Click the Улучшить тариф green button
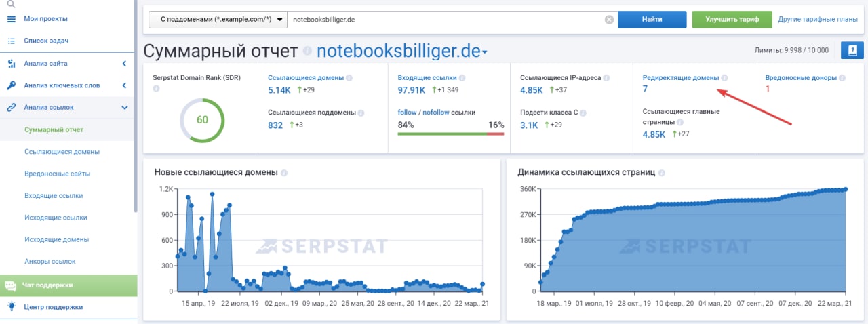 coord(732,20)
